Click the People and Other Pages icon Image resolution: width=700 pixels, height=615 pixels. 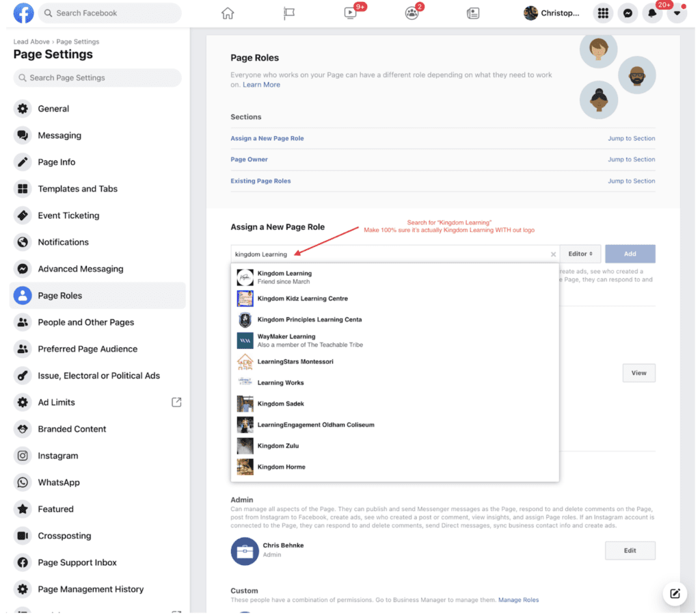coord(23,322)
